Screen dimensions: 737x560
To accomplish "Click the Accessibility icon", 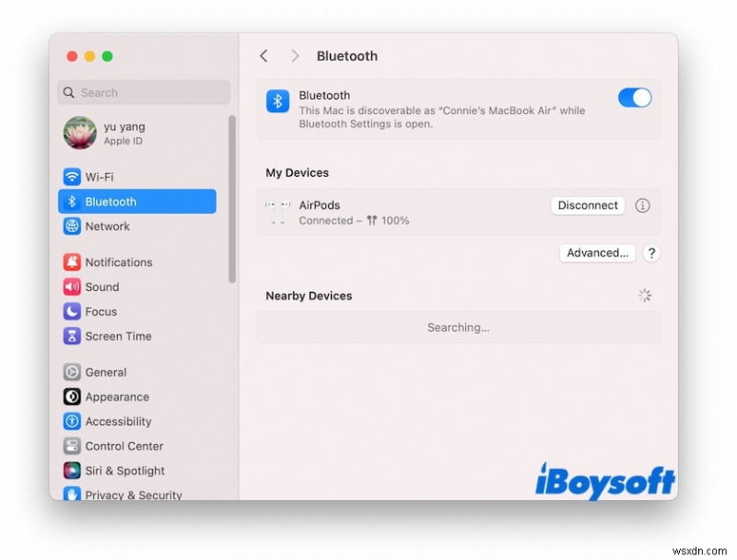I will coord(72,422).
